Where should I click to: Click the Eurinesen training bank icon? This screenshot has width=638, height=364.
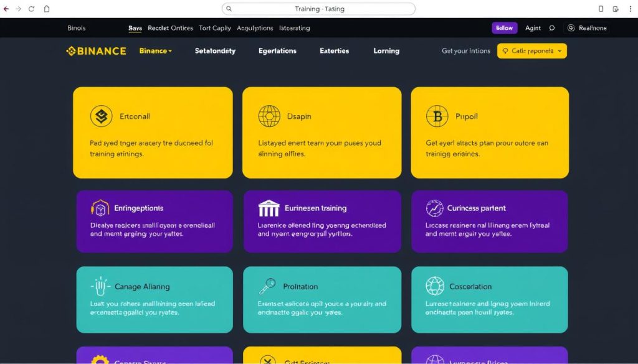click(269, 208)
